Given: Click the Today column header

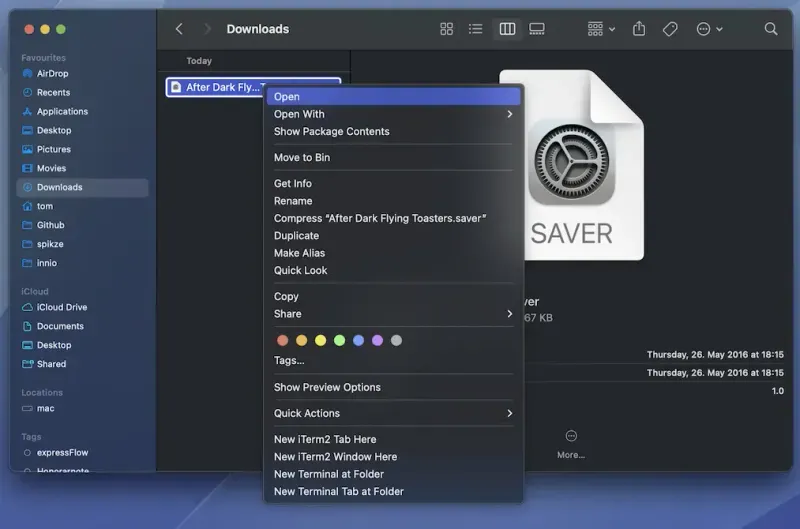Looking at the screenshot, I should pyautogui.click(x=198, y=61).
